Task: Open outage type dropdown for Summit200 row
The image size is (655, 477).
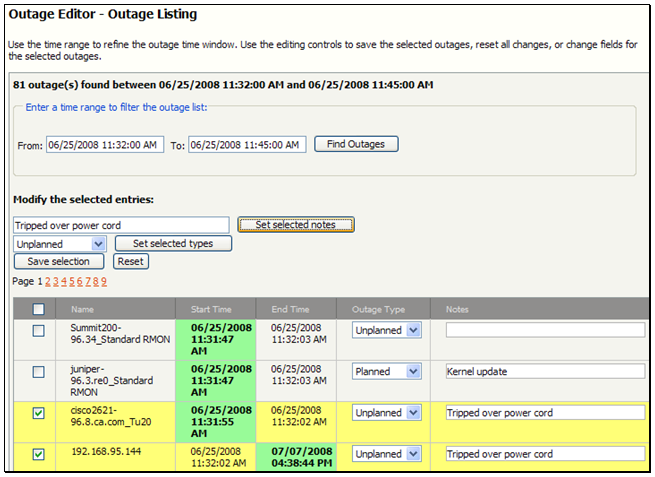Action: [386, 330]
